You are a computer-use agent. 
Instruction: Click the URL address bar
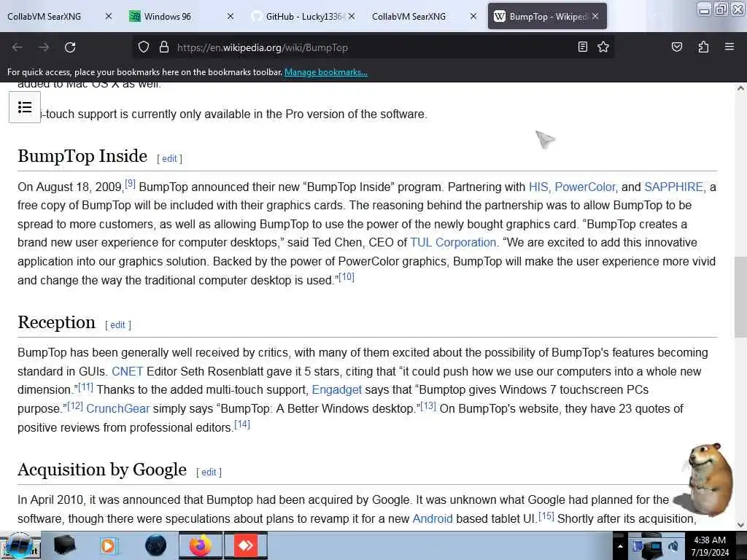coord(371,47)
